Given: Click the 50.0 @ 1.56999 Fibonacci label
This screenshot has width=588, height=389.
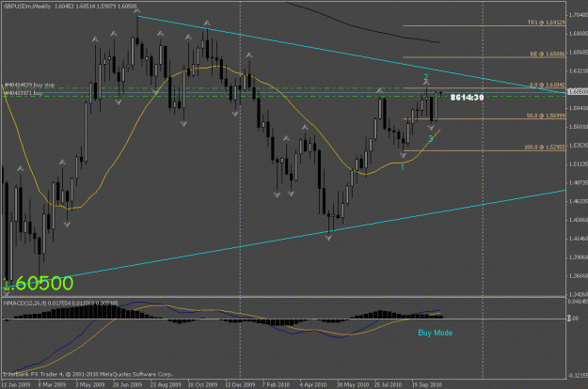Looking at the screenshot, I should click(546, 116).
